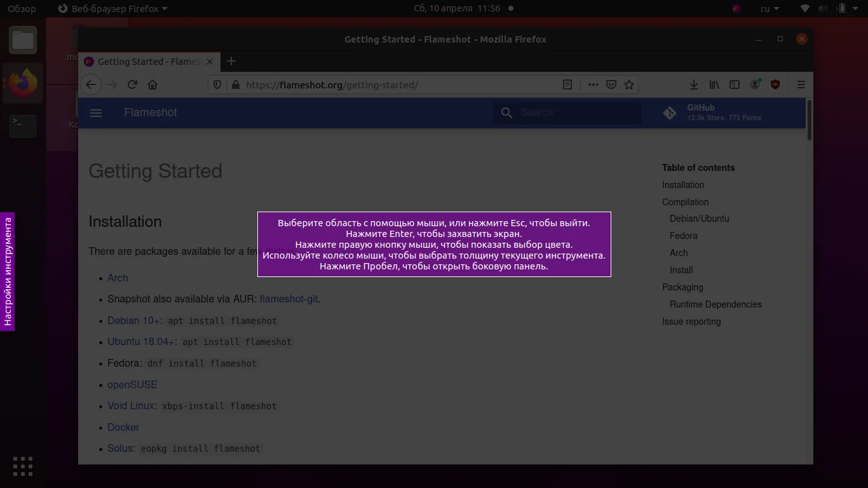
Task: Close the Getting Started - Flameshot tab
Action: pyautogui.click(x=210, y=62)
